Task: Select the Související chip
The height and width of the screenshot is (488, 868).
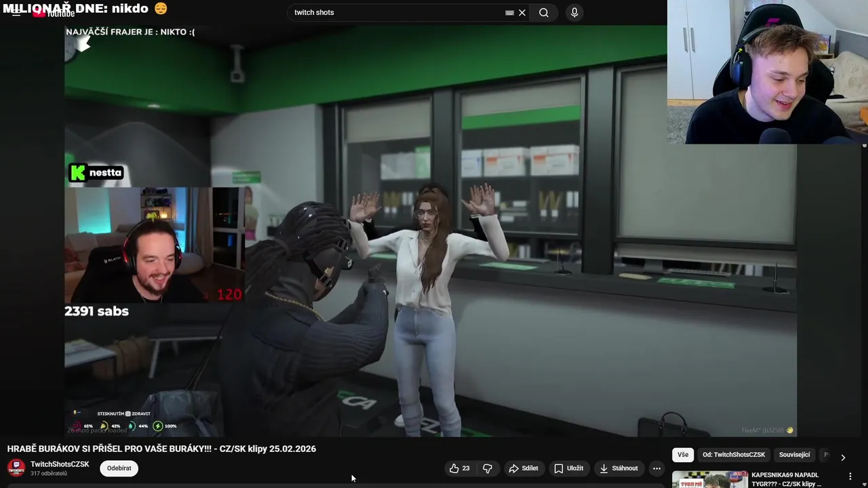Action: click(795, 455)
